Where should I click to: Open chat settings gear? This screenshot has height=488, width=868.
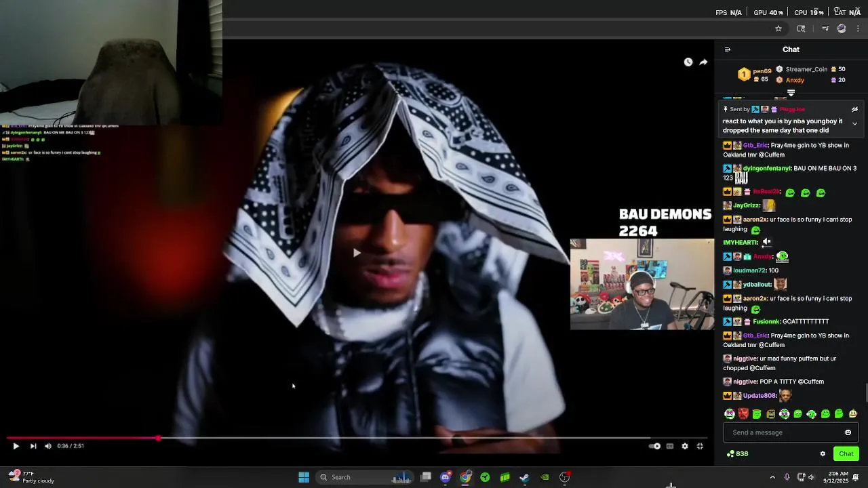click(823, 453)
